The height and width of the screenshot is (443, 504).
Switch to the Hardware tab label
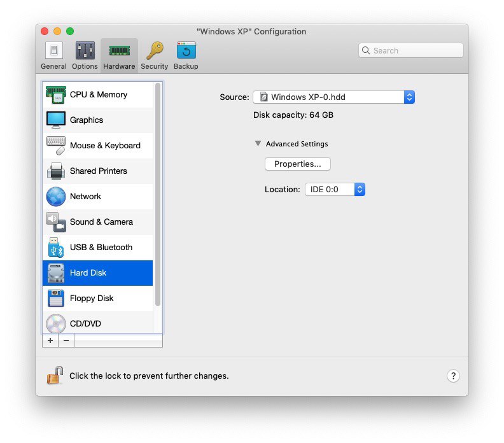click(119, 66)
